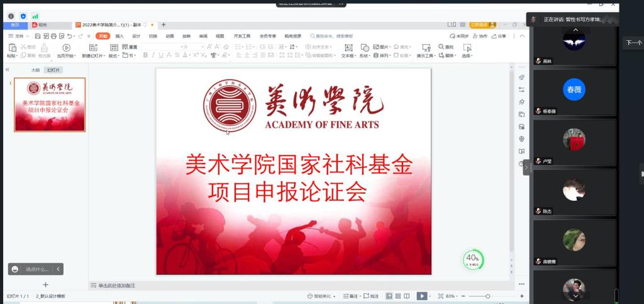644x304 pixels.
Task: Click the 分享 (Share) button
Action: coord(499,36)
